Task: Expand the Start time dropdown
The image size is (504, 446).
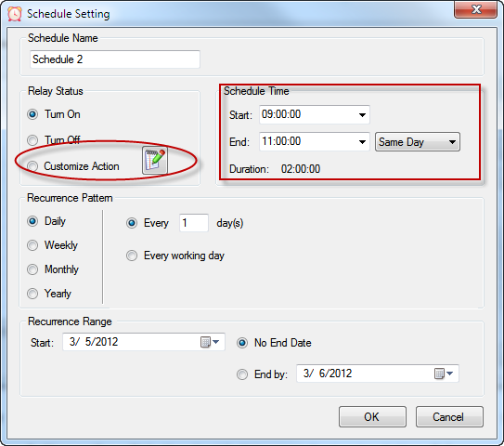Action: (x=362, y=115)
